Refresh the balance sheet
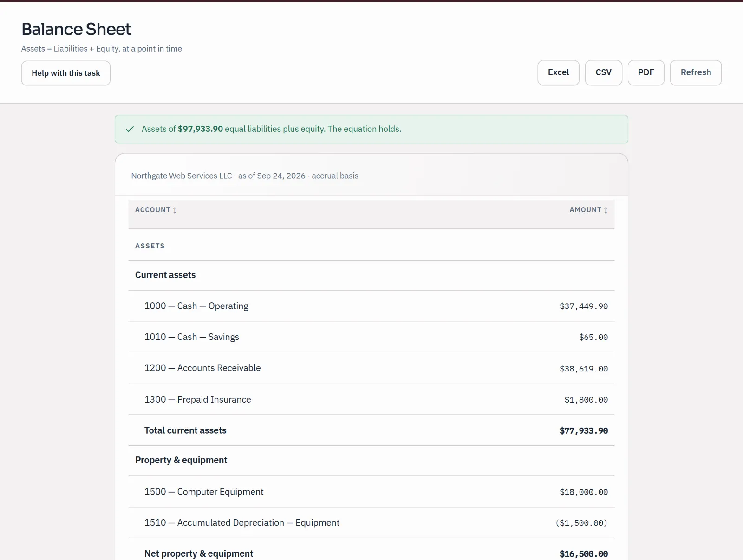 696,72
